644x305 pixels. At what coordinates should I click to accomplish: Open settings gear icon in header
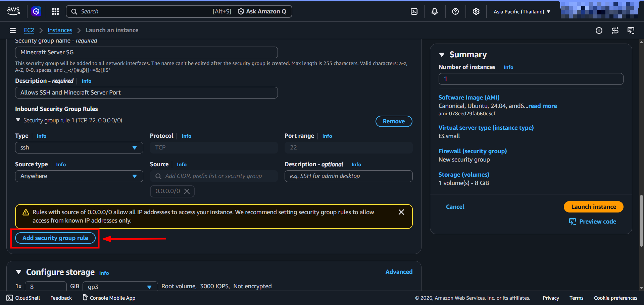[x=476, y=11]
